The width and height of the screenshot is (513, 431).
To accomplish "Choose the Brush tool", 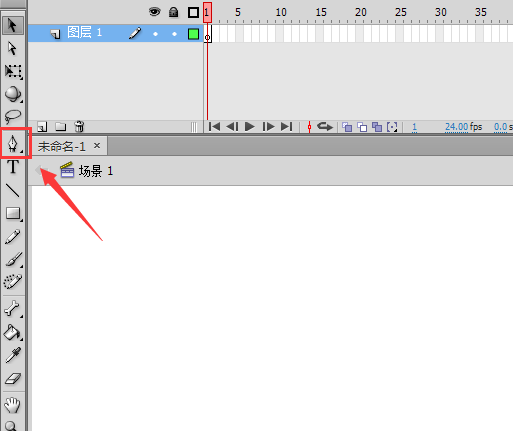I will [13, 259].
